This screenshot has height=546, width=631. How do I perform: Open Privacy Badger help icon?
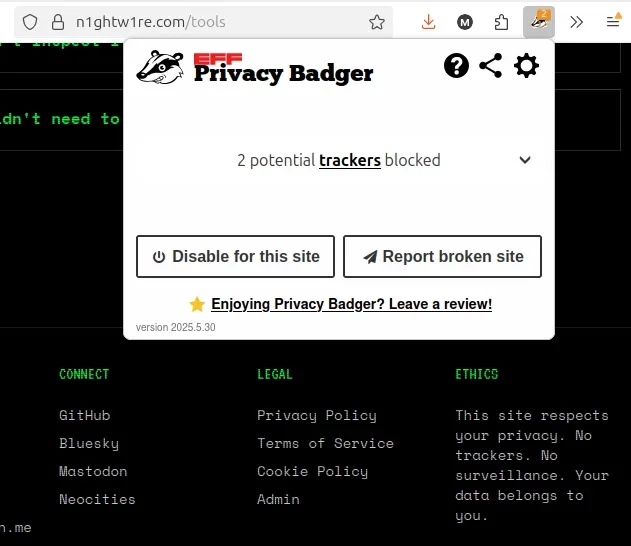(x=456, y=65)
